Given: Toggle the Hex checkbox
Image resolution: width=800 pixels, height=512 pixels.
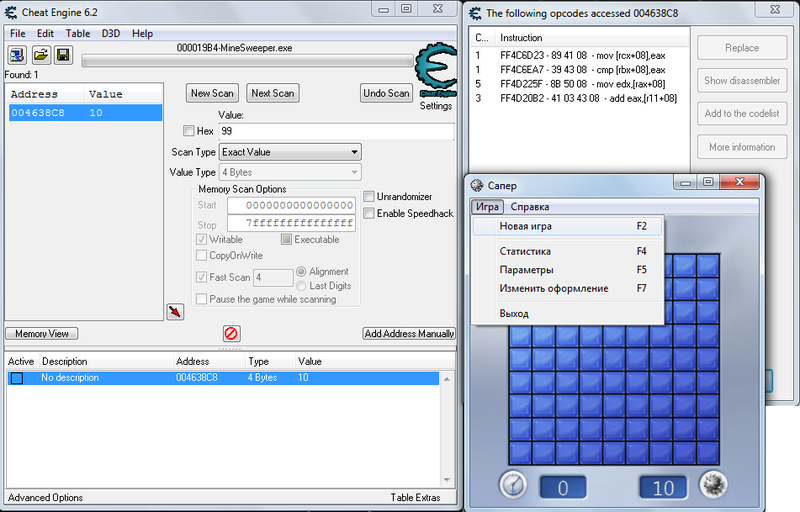Looking at the screenshot, I should point(189,131).
